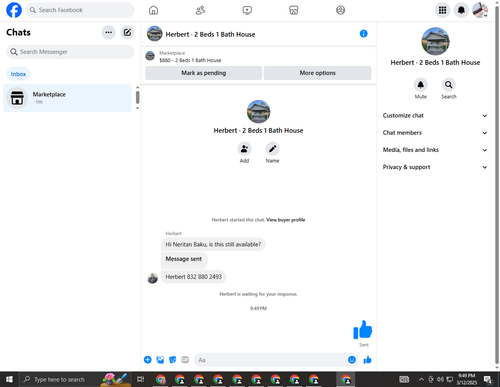Image resolution: width=500 pixels, height=387 pixels.
Task: Open the Home feed icon
Action: 153,10
